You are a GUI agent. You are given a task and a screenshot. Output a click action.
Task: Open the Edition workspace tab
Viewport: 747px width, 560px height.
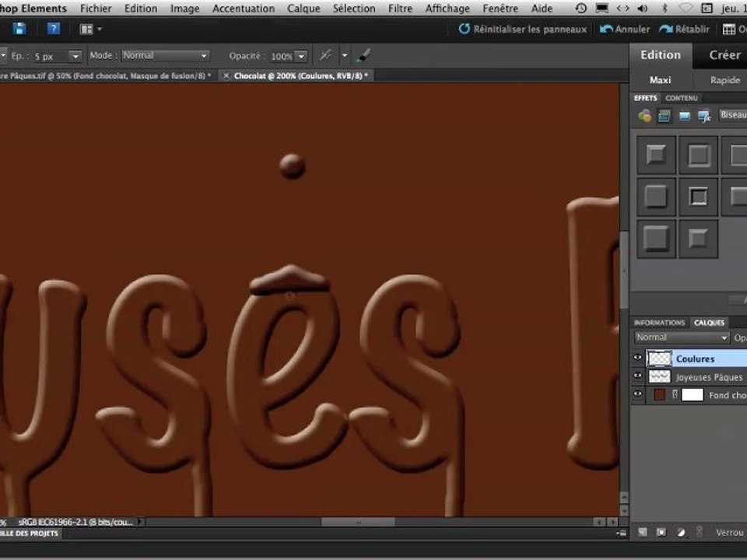tap(661, 55)
